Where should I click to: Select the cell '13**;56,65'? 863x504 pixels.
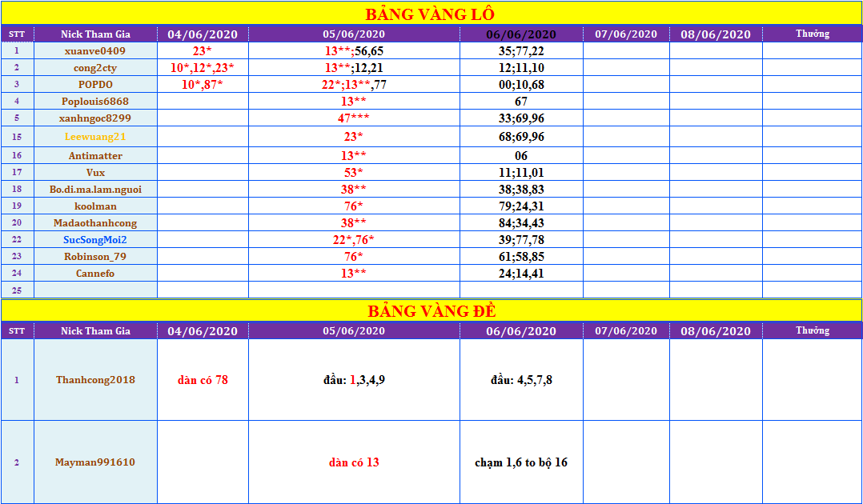(x=354, y=51)
